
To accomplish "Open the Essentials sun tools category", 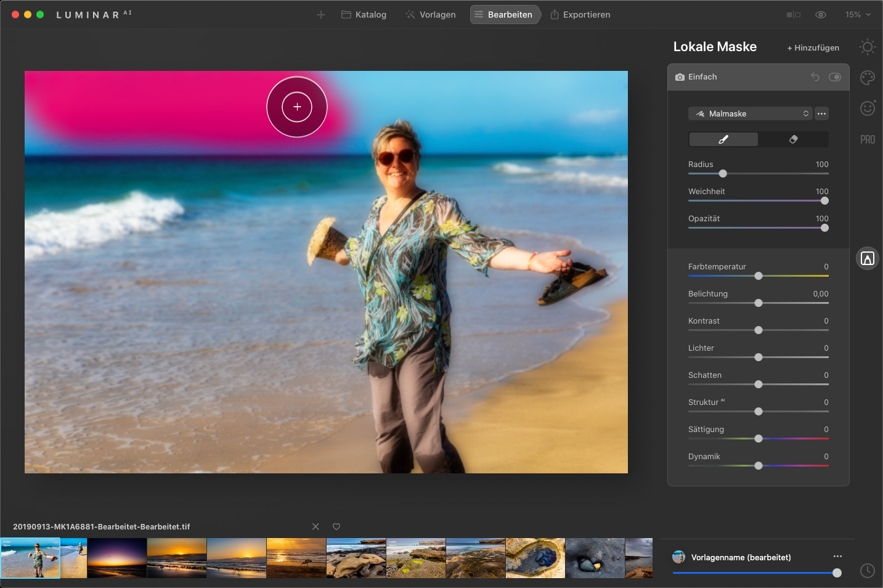I will point(868,47).
